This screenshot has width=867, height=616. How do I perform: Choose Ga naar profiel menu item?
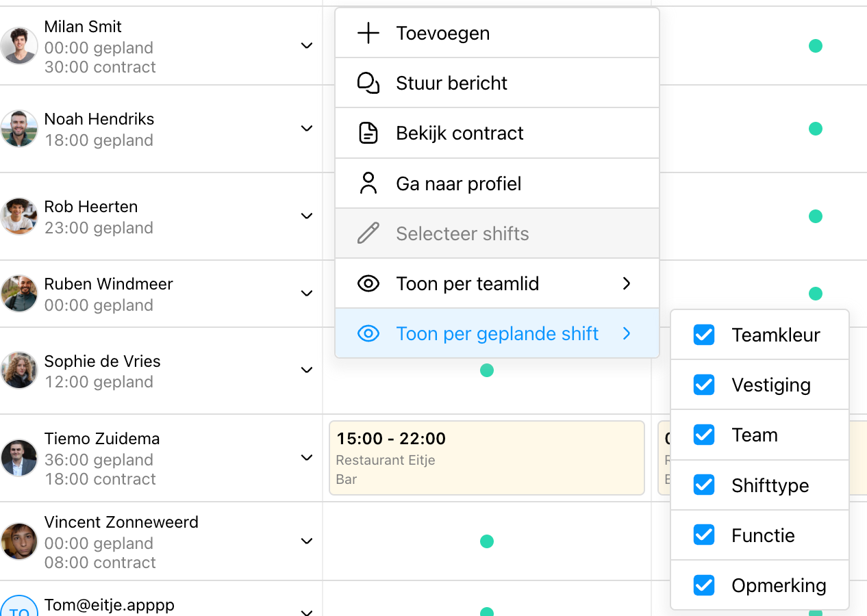click(497, 183)
